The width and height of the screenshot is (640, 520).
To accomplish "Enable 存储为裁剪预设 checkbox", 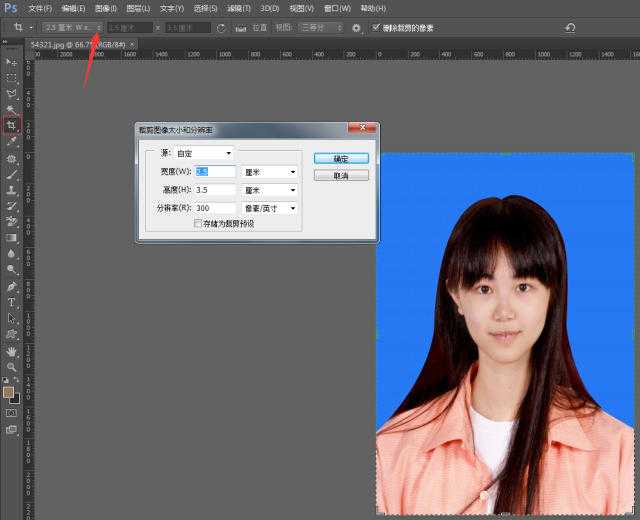I will pyautogui.click(x=198, y=224).
